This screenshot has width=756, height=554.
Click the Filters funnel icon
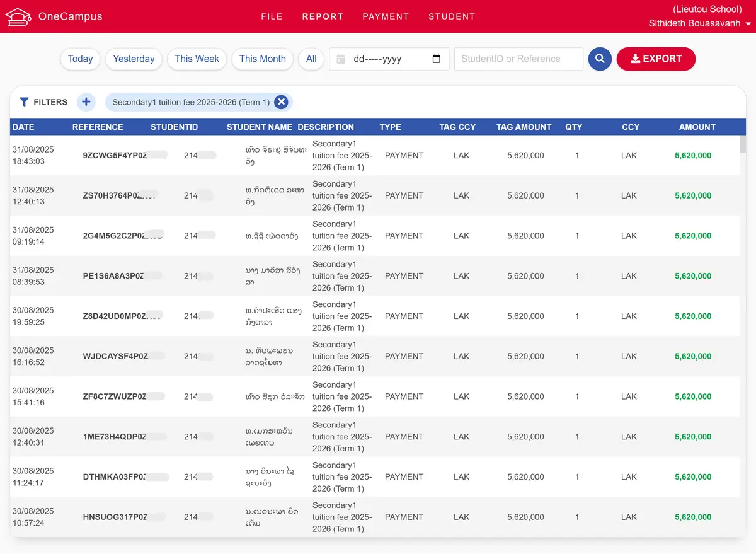click(x=24, y=102)
